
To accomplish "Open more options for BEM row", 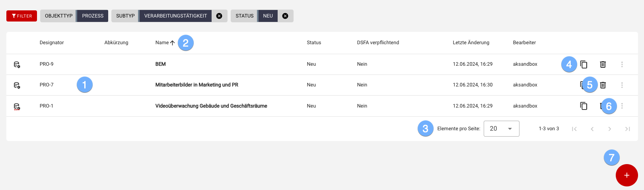I will tap(622, 64).
